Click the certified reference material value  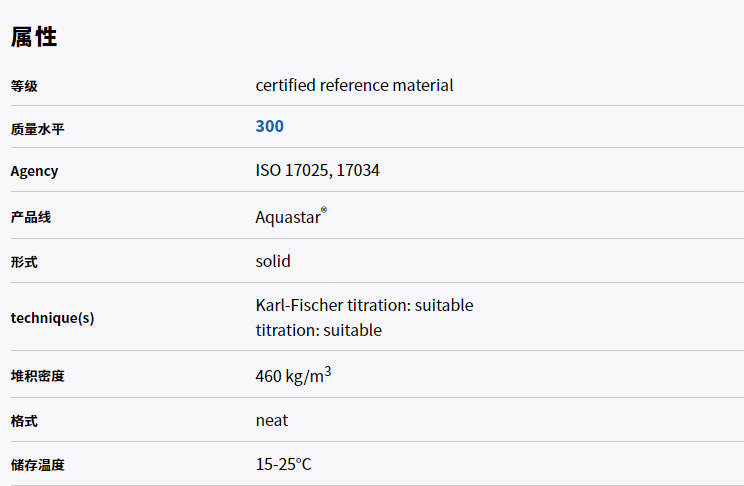coord(354,85)
